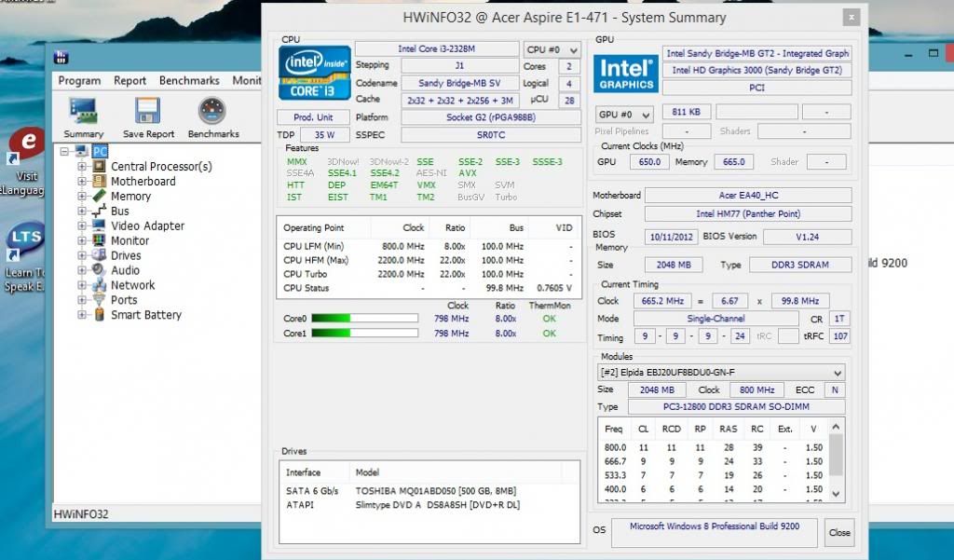This screenshot has height=560, width=954.
Task: Click the Close button in System Summary
Action: 839,533
